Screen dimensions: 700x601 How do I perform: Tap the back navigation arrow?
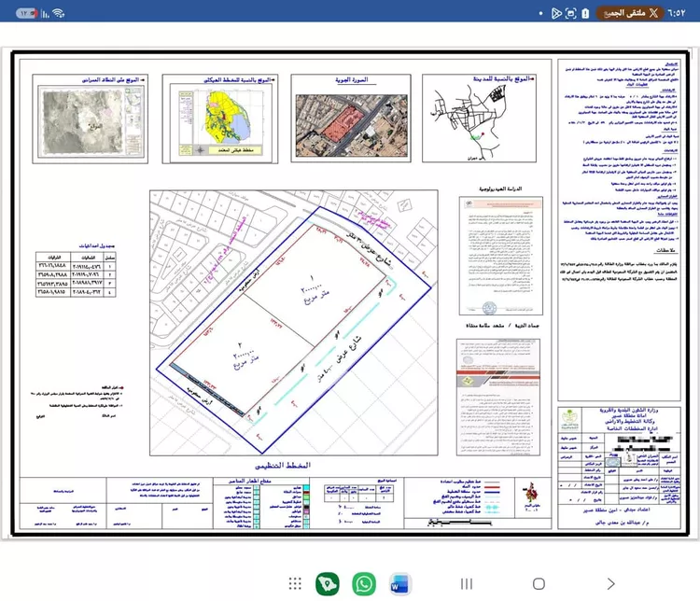[610, 583]
